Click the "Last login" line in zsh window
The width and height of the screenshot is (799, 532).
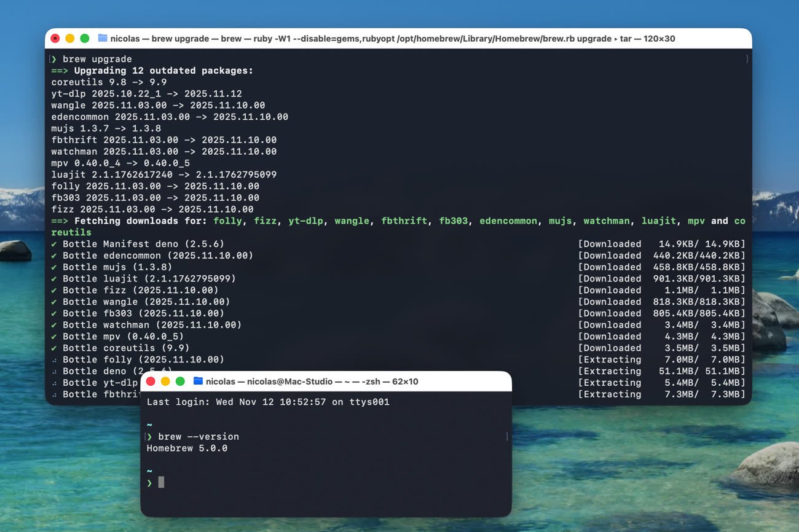[268, 402]
